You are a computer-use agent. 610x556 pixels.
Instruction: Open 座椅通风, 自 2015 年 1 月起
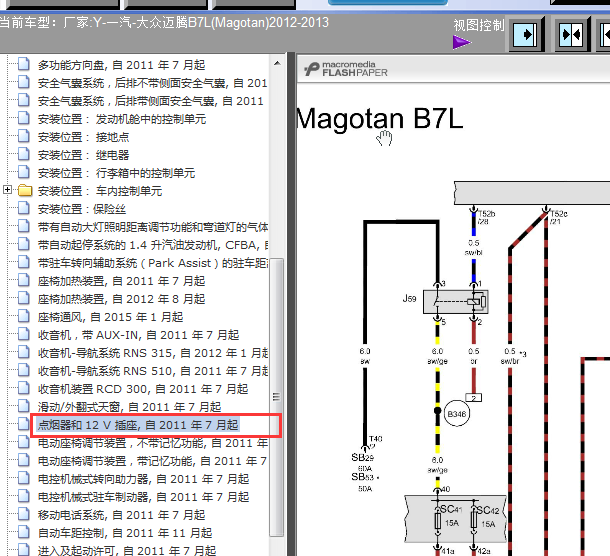pos(110,317)
